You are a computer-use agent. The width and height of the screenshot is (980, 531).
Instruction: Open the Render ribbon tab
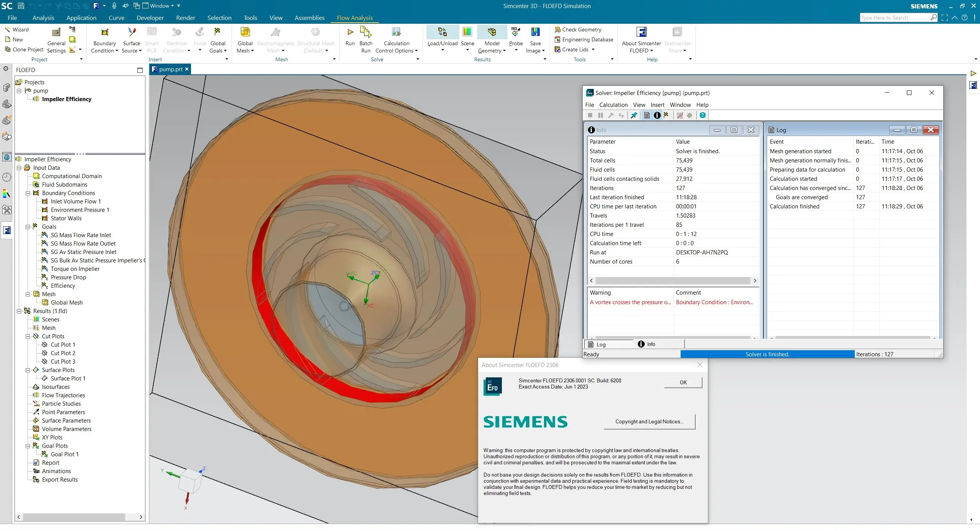pyautogui.click(x=185, y=18)
